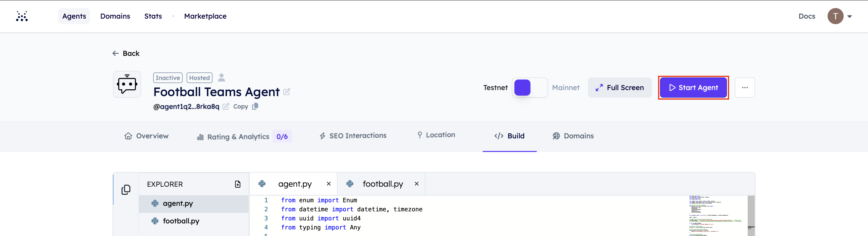Image resolution: width=868 pixels, height=236 pixels.
Task: Select football.py in the Explorer
Action: click(x=193, y=221)
